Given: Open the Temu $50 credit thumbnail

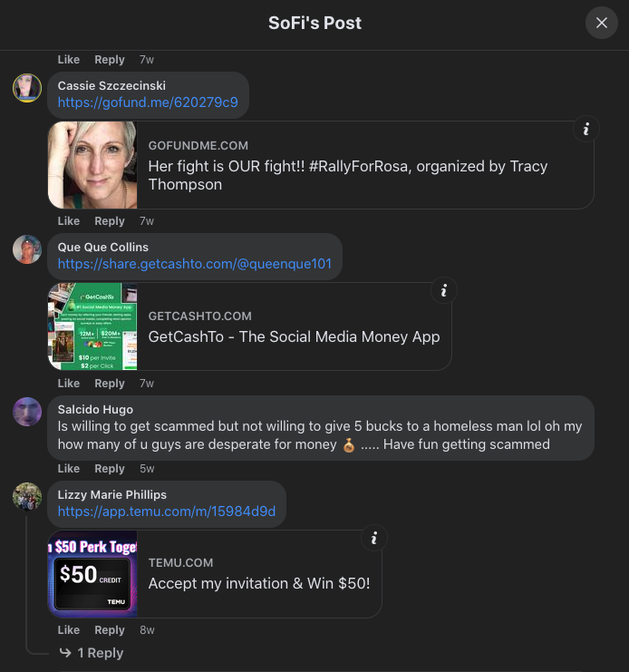Looking at the screenshot, I should [x=92, y=574].
